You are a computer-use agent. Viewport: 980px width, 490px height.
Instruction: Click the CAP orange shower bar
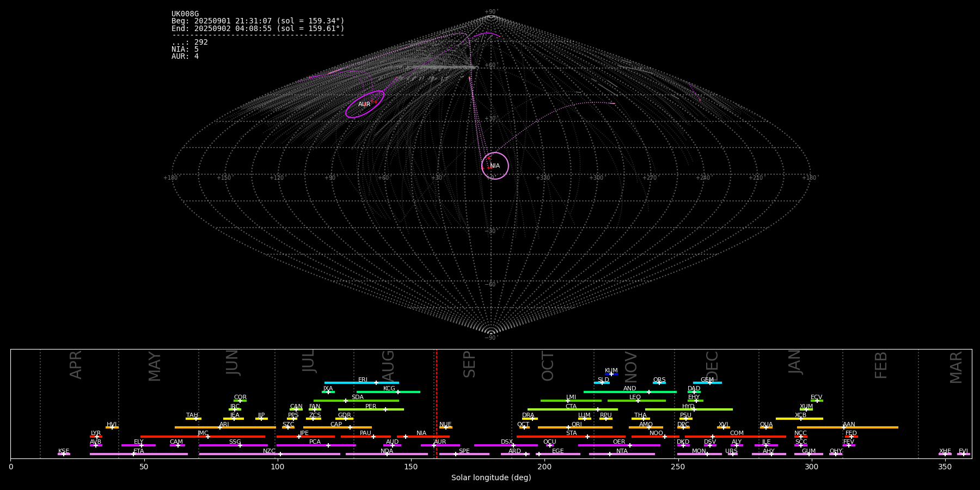338,427
